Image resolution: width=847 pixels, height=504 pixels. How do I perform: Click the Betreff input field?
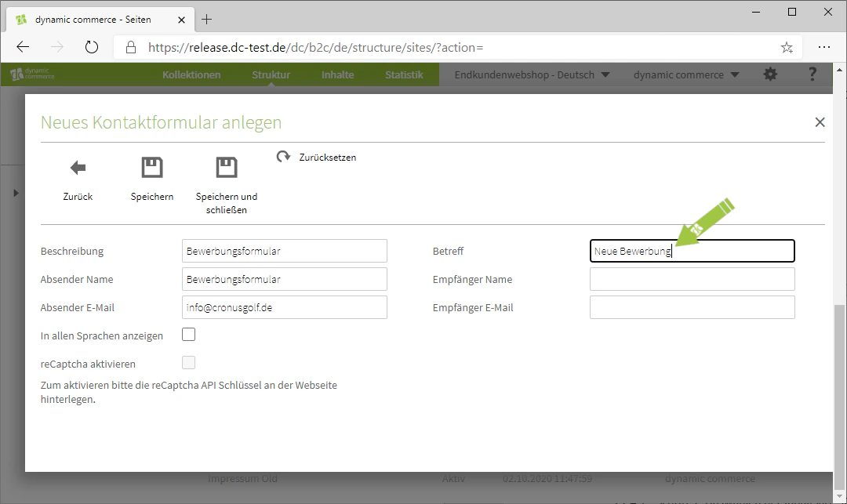point(692,251)
